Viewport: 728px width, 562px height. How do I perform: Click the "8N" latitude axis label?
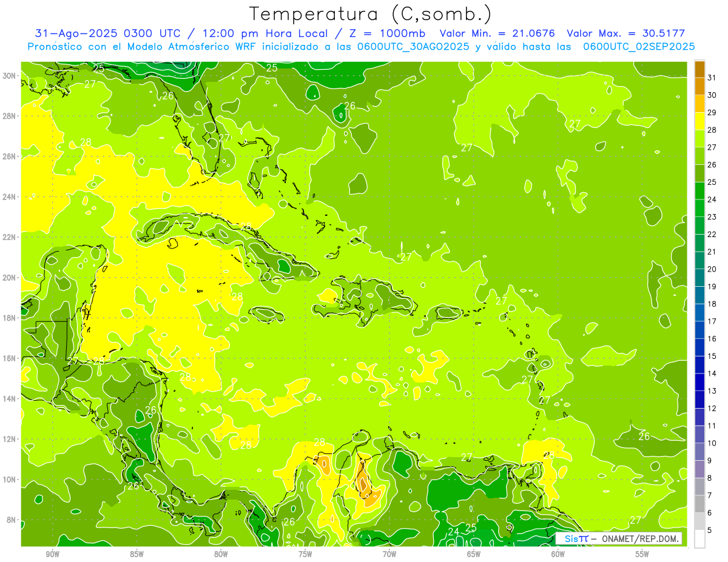[x=12, y=520]
